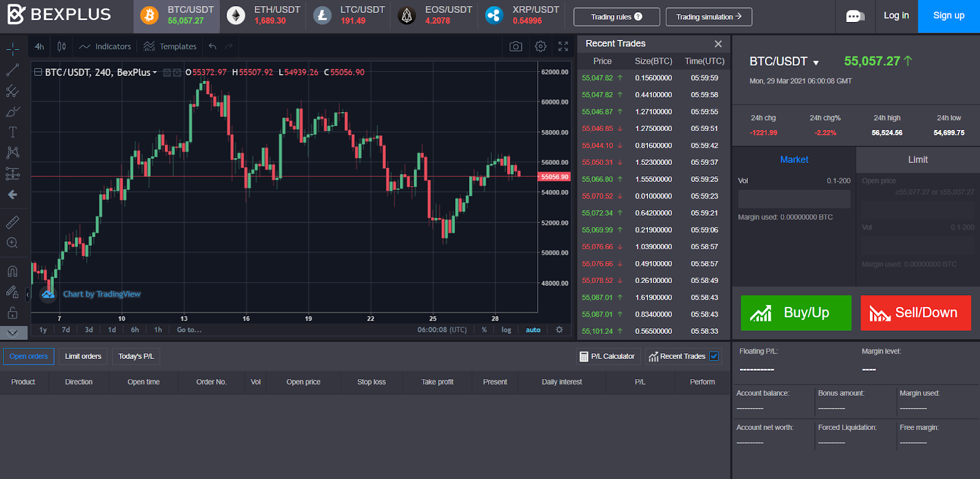980x479 pixels.
Task: Select the 1d date range
Action: (112, 330)
